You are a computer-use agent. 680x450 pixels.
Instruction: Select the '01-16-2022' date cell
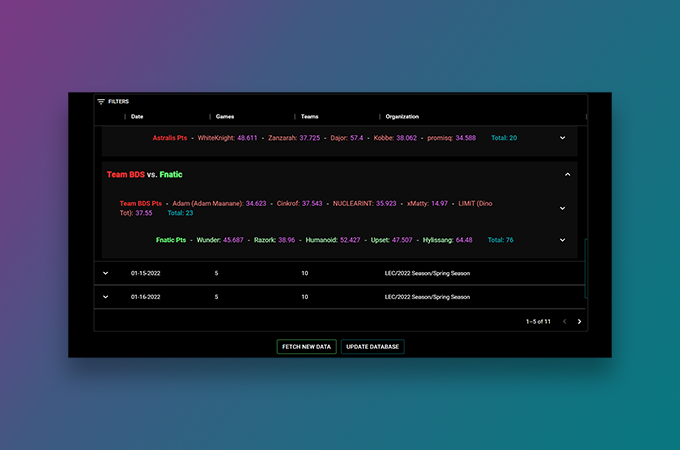[x=146, y=297]
